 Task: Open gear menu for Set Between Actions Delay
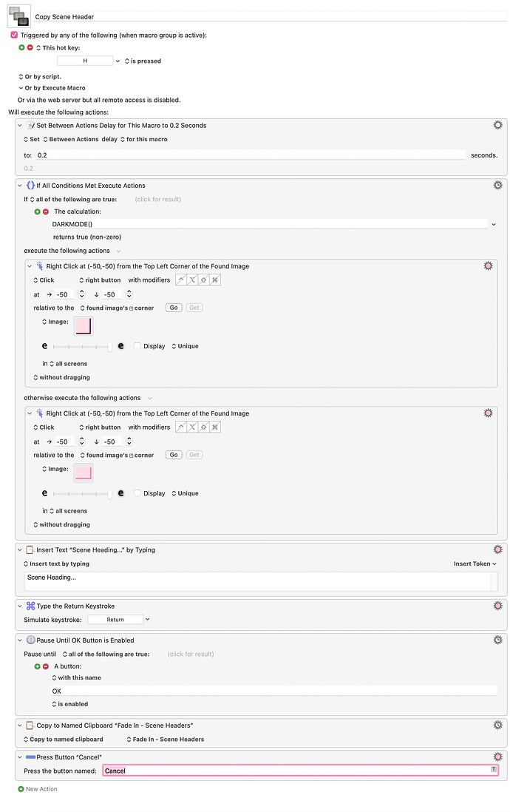coord(497,125)
